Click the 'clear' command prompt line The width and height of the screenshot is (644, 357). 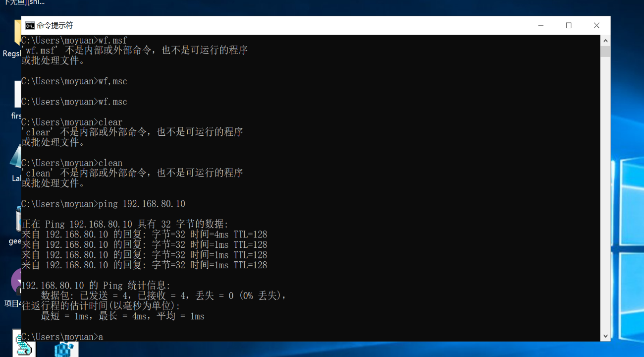(x=72, y=122)
